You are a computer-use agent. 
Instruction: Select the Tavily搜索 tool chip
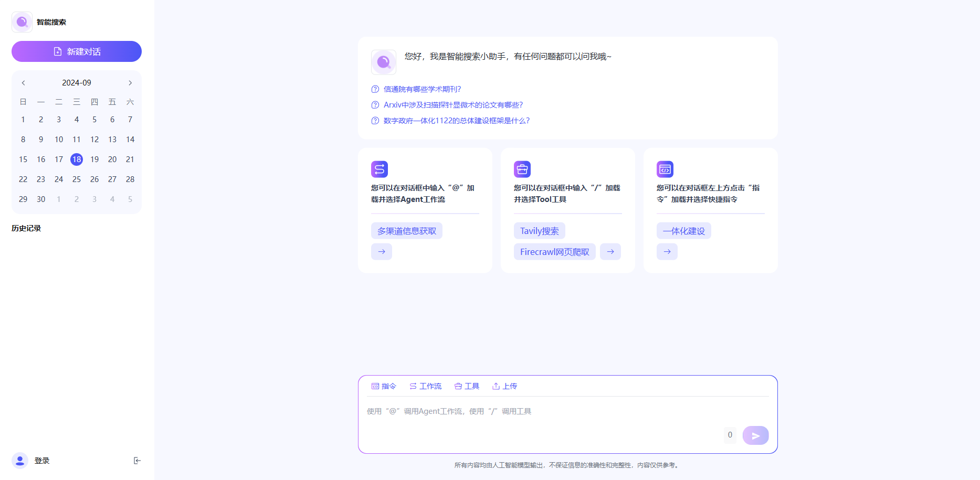[x=539, y=231]
